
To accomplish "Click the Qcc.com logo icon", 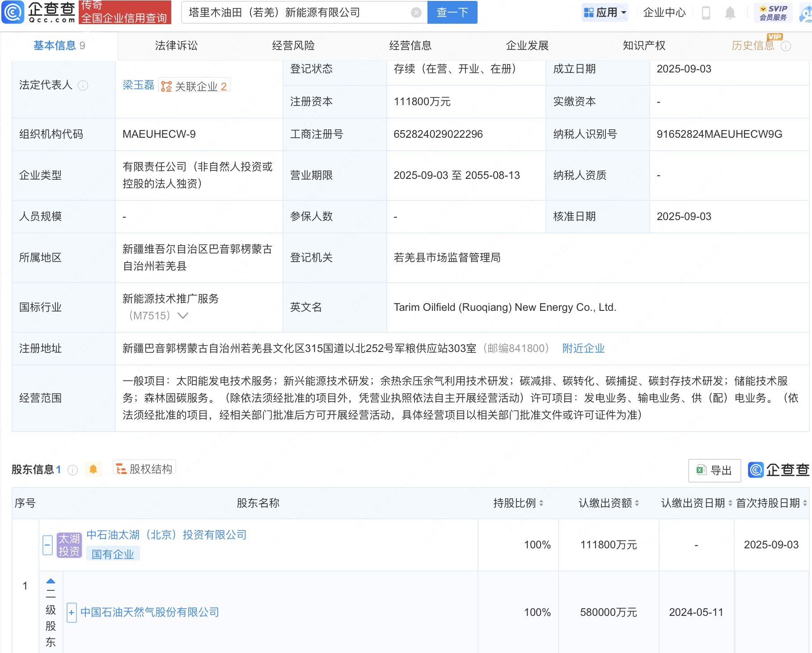I will point(13,12).
